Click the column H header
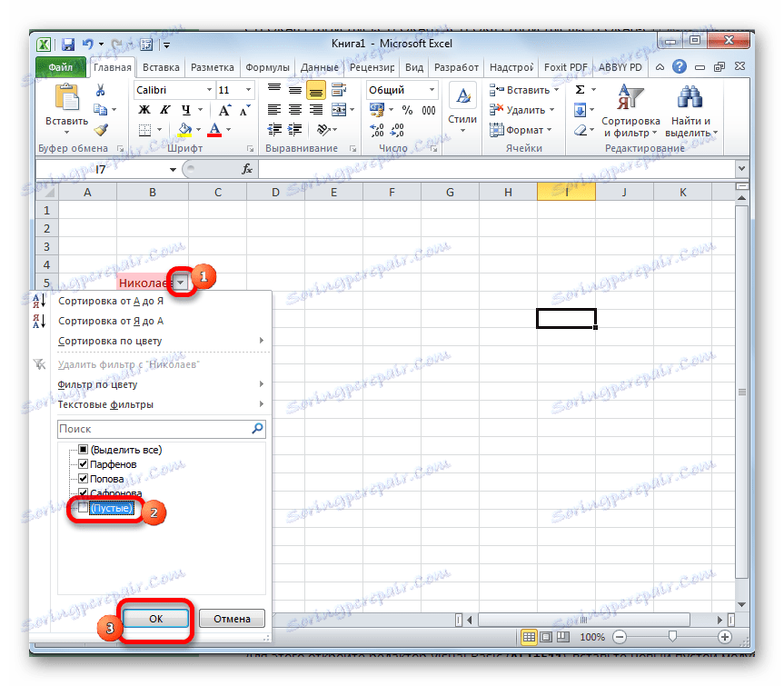This screenshot has width=784, height=686. tap(508, 193)
